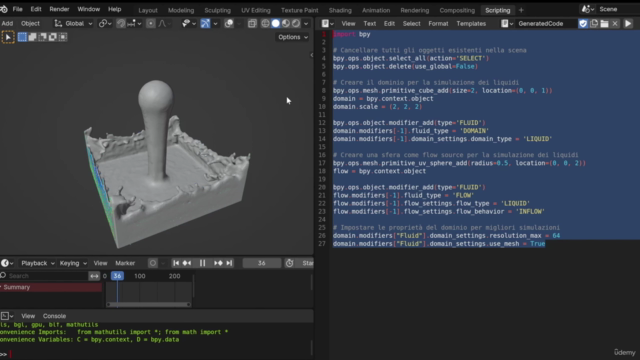
Task: Click the invert selection mode icon
Action: 53,37
